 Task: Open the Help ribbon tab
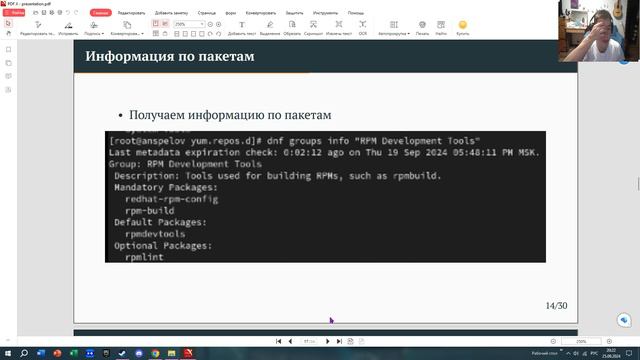click(x=356, y=13)
